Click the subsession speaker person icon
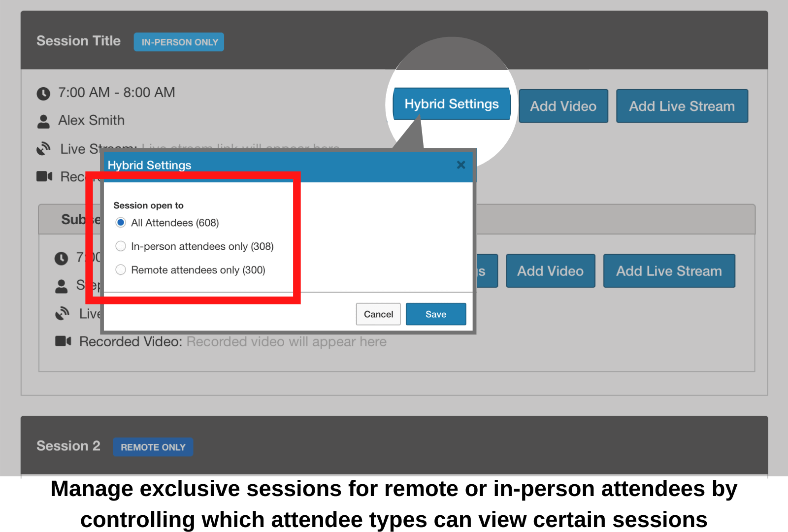 coord(62,286)
